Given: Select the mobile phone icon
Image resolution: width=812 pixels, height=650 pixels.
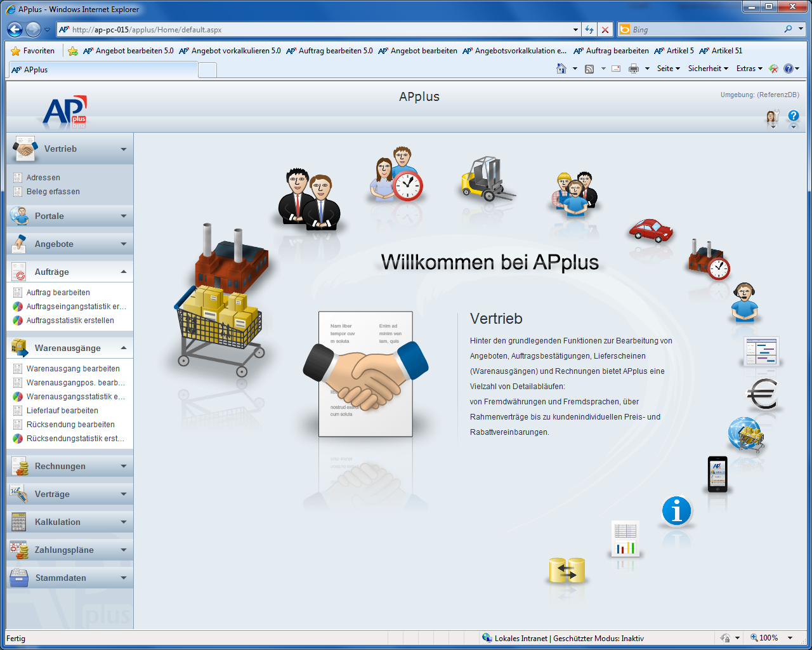Looking at the screenshot, I should [717, 474].
